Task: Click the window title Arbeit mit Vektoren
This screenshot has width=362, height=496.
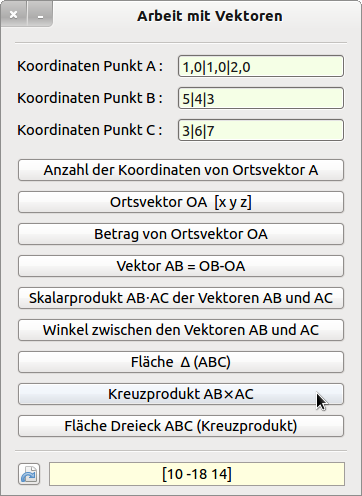Action: coord(210,16)
